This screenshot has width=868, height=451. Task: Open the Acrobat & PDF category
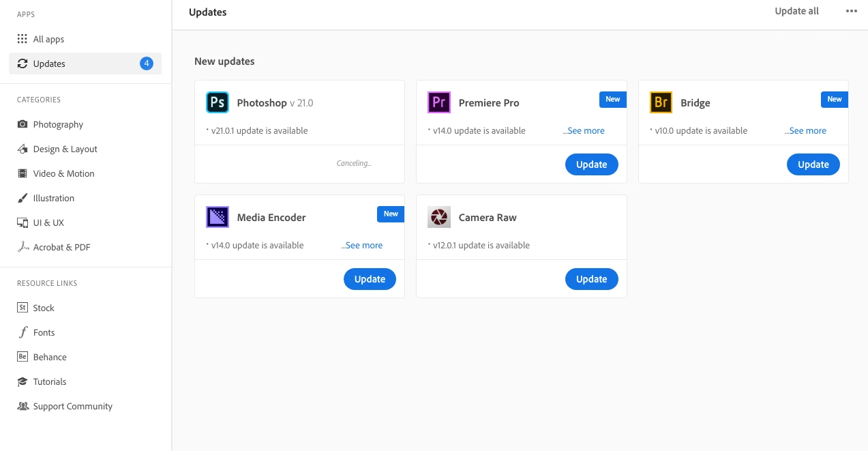click(x=85, y=247)
